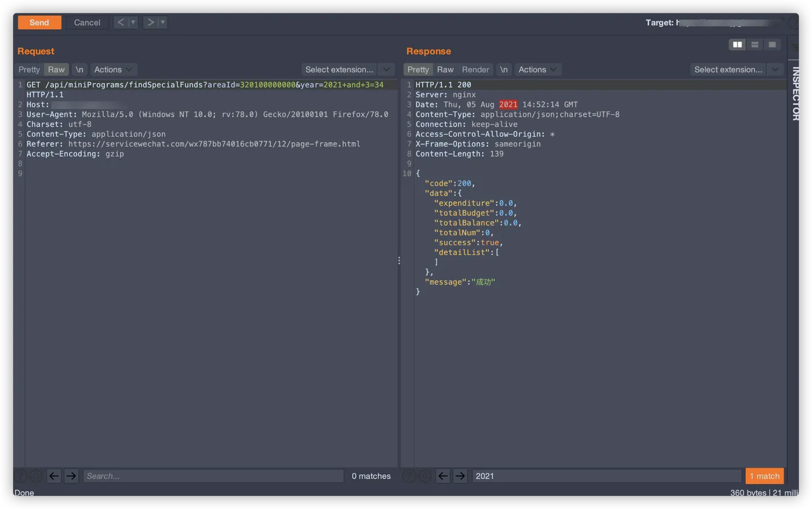Open the next-requests history dropdown
Viewport: 812px width, 509px height.
pyautogui.click(x=163, y=23)
